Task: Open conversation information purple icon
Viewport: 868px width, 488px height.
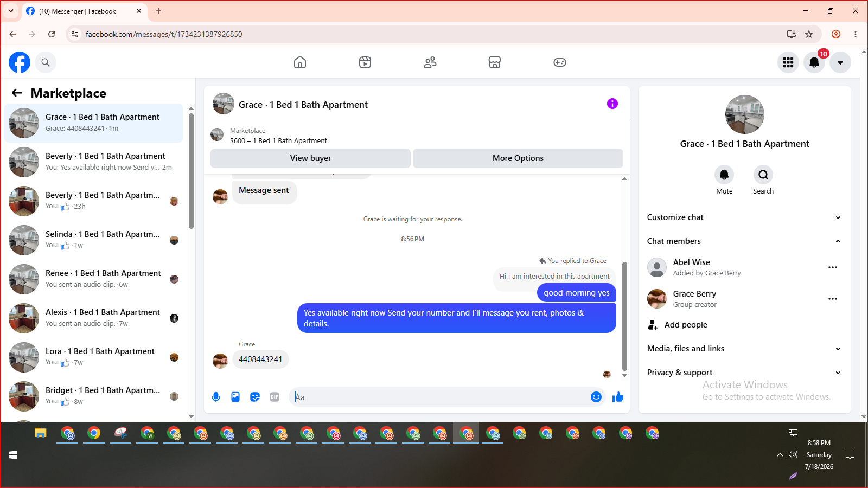Action: coord(612,104)
